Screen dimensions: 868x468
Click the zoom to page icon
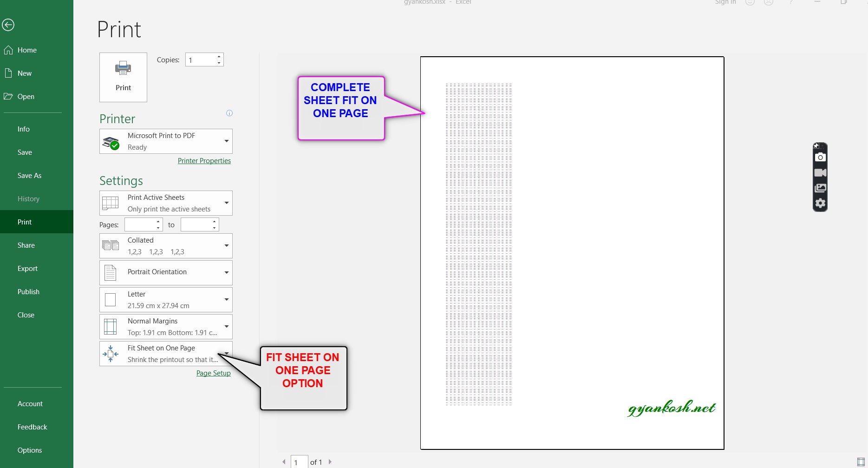861,462
